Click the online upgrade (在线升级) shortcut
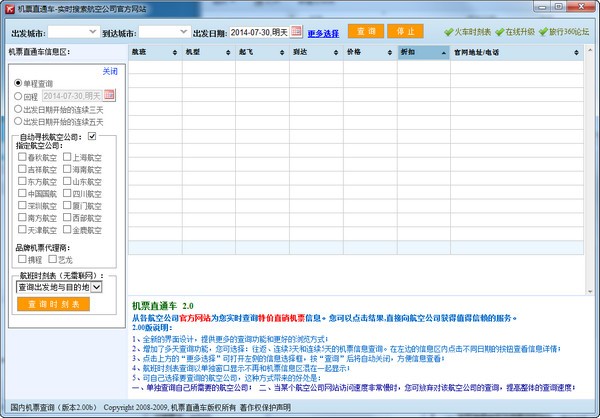This screenshot has width=600, height=418. click(526, 32)
